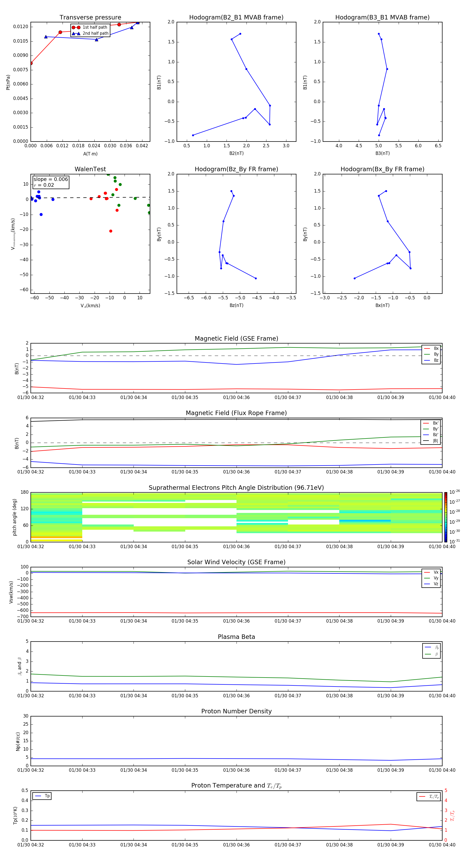The height and width of the screenshot is (868, 473).
Task: Click the Tp legend entry
Action: pyautogui.click(x=42, y=796)
